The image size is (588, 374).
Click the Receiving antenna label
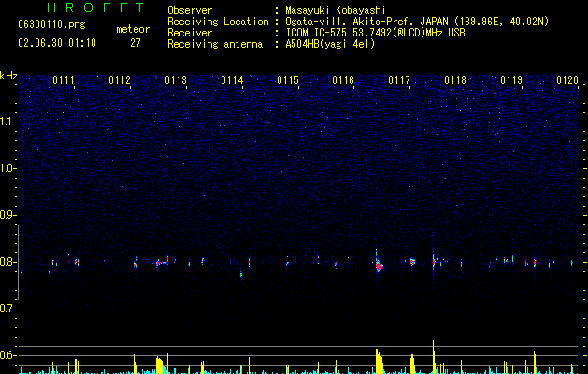click(x=215, y=44)
